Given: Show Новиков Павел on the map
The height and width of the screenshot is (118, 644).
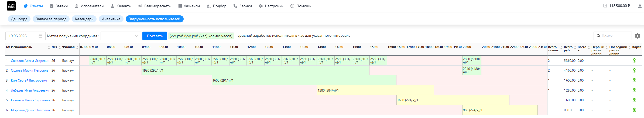Looking at the screenshot, I should tap(634, 100).
